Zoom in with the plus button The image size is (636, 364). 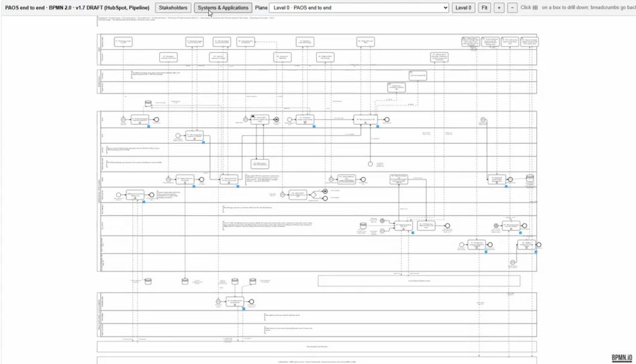pyautogui.click(x=499, y=7)
